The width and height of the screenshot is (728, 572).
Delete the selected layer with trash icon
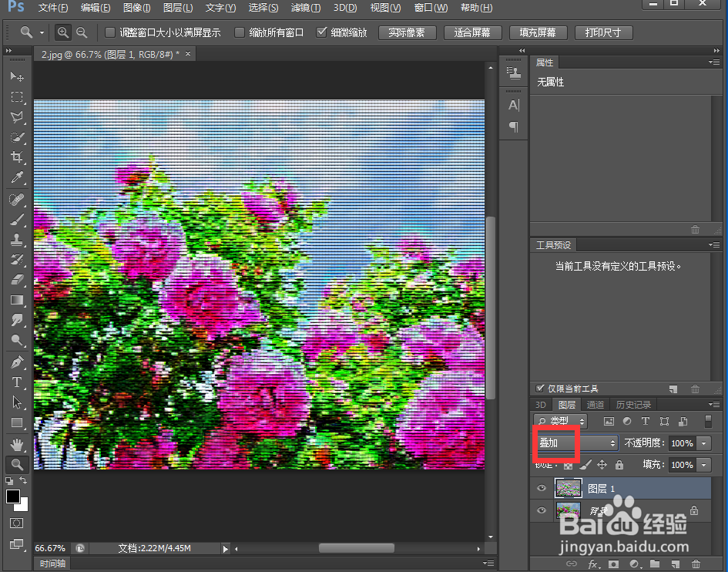pos(696,564)
